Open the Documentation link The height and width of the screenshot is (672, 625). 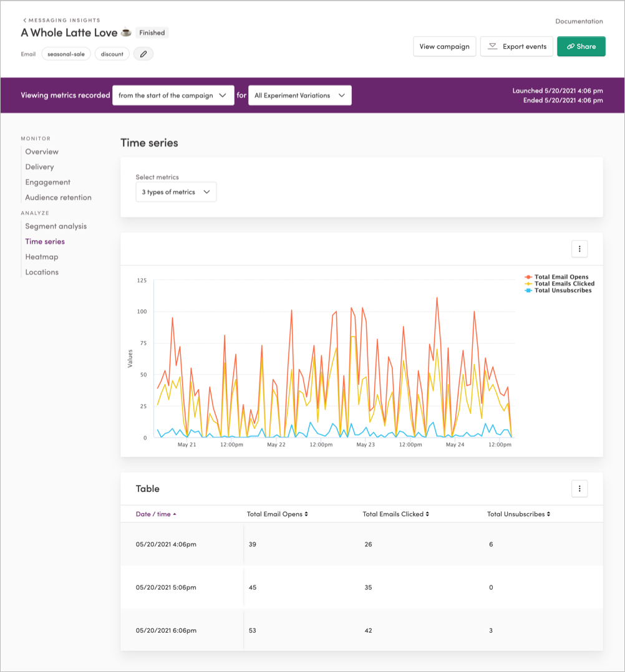[x=579, y=21]
